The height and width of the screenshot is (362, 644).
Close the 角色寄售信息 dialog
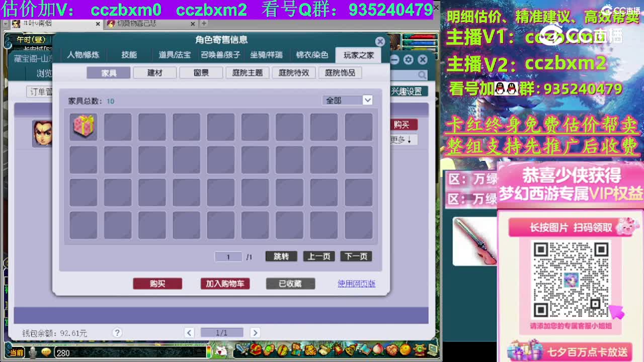click(380, 41)
